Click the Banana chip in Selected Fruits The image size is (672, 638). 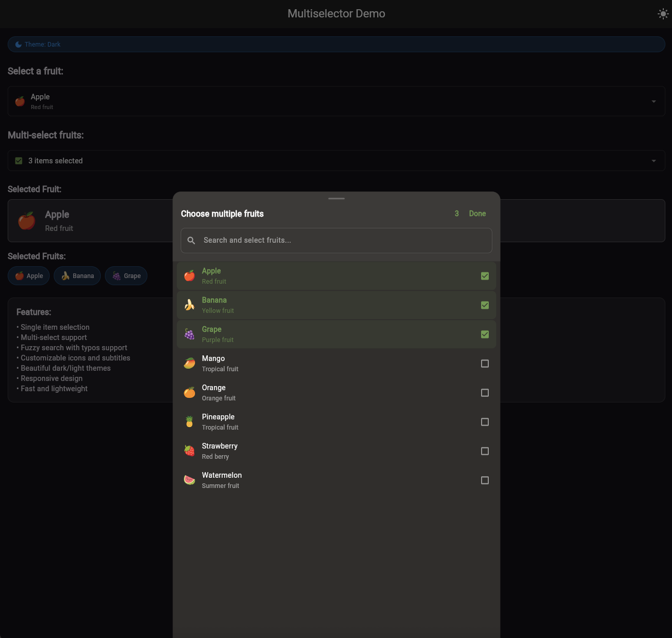click(x=77, y=276)
